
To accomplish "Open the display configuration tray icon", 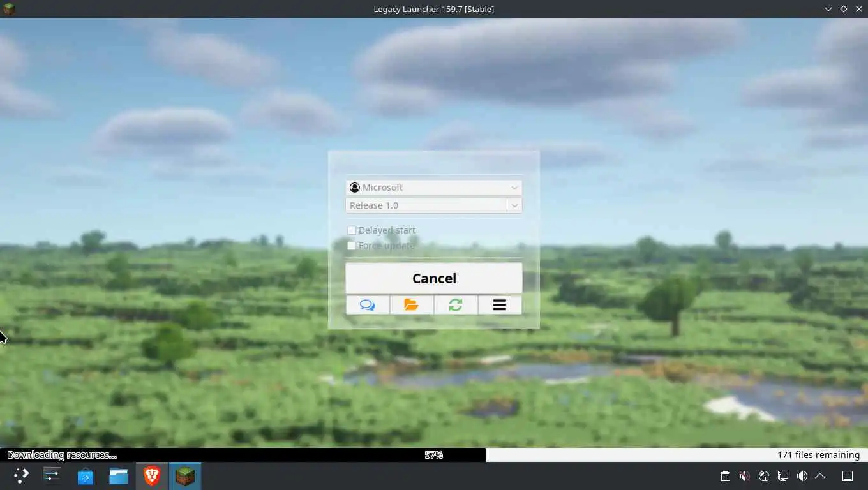I will [x=782, y=476].
